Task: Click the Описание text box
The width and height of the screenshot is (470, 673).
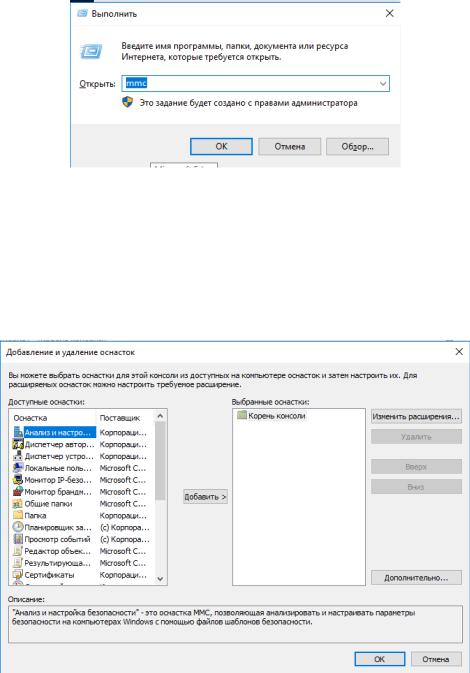Action: 235,624
